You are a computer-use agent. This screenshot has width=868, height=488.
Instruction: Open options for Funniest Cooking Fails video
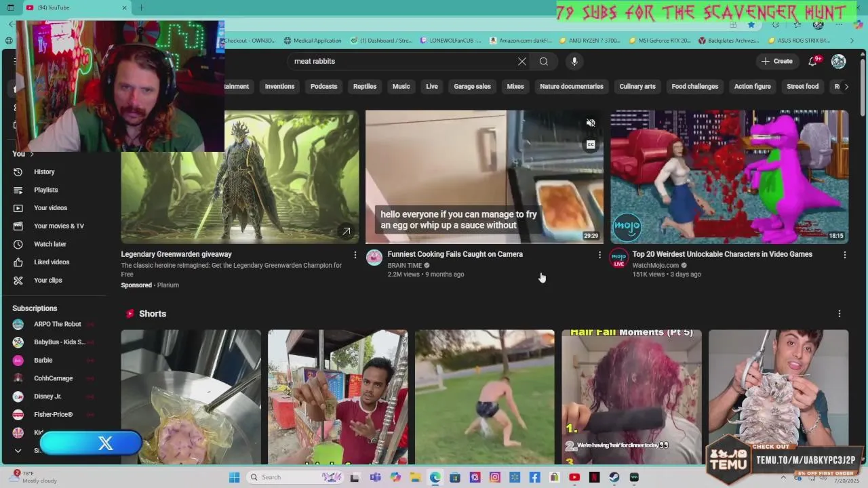(x=599, y=255)
